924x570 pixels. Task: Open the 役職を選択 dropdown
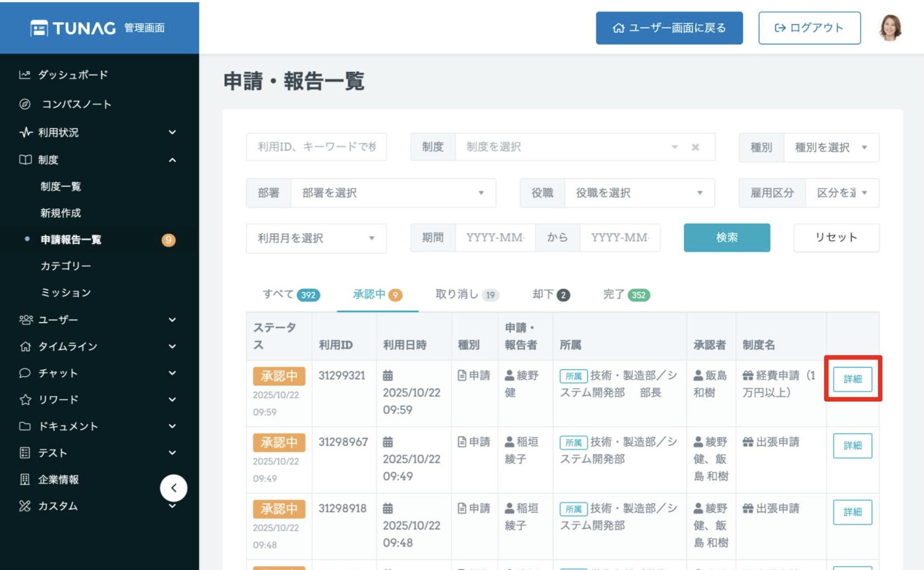tap(639, 193)
